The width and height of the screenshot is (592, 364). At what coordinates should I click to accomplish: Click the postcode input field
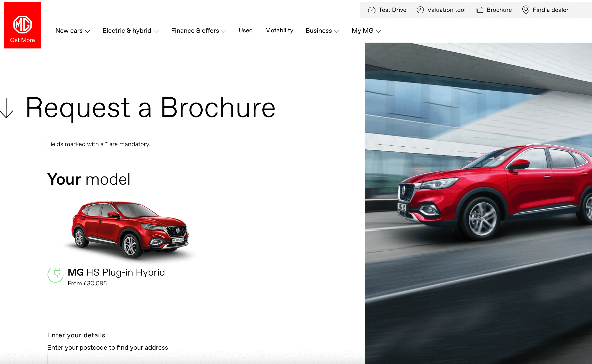pyautogui.click(x=112, y=359)
